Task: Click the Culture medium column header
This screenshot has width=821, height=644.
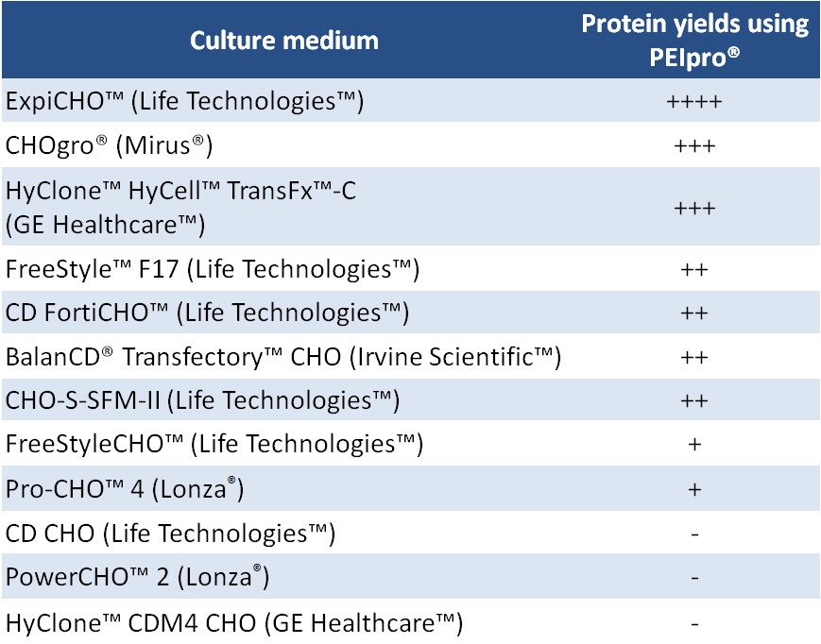Action: point(284,41)
